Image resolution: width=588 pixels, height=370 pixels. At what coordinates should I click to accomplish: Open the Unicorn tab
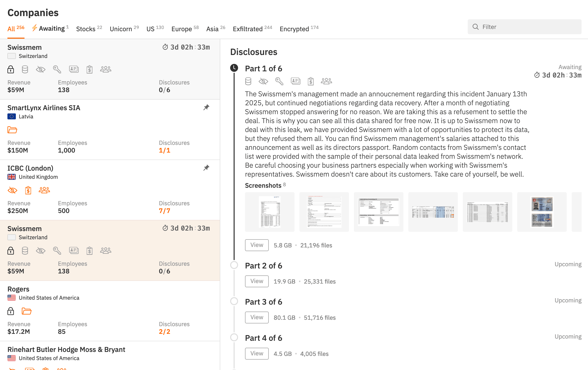124,28
